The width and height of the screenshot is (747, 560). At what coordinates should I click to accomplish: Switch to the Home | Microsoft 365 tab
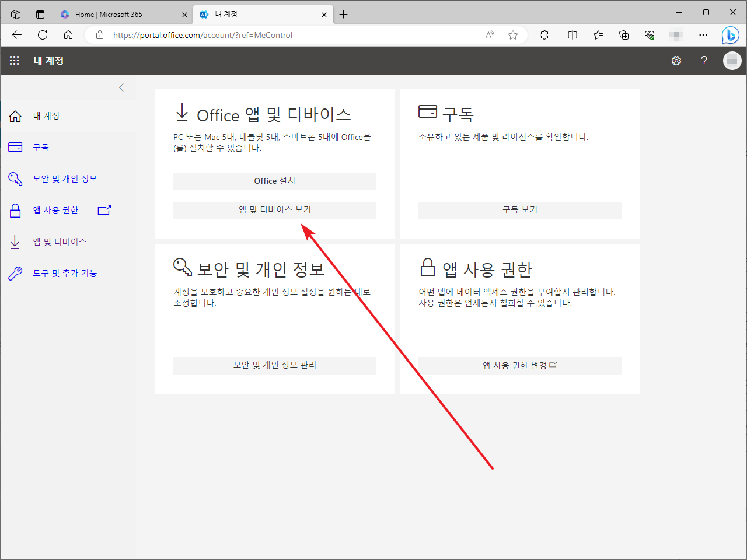pyautogui.click(x=124, y=15)
